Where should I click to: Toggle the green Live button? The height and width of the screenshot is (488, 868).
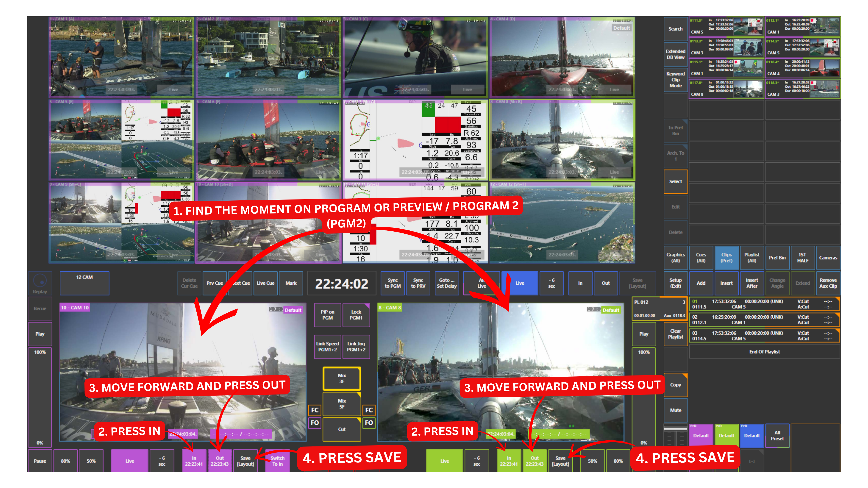click(x=444, y=461)
